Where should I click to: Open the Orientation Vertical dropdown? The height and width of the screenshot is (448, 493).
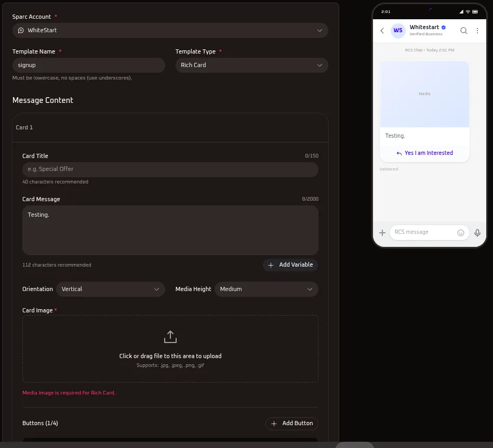pos(111,289)
